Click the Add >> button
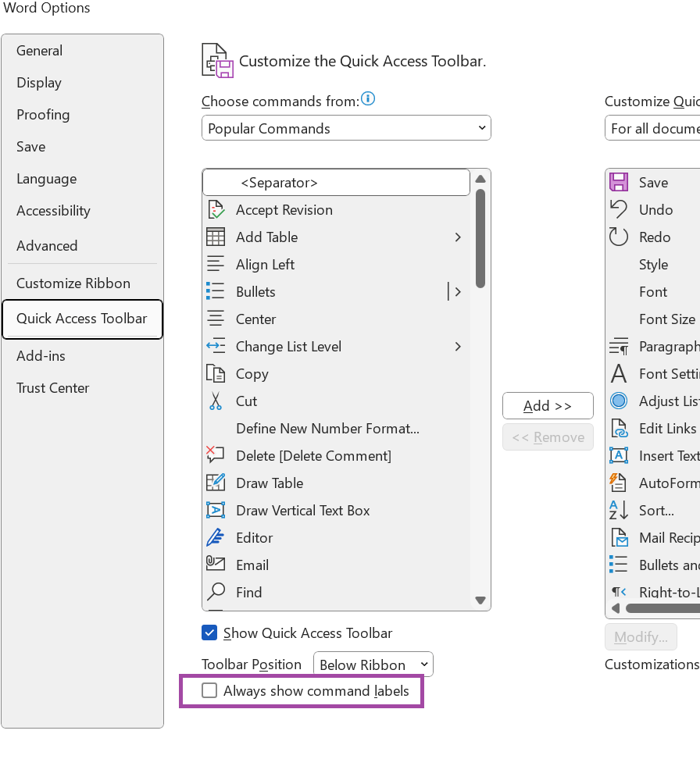This screenshot has height=759, width=700. click(x=548, y=405)
